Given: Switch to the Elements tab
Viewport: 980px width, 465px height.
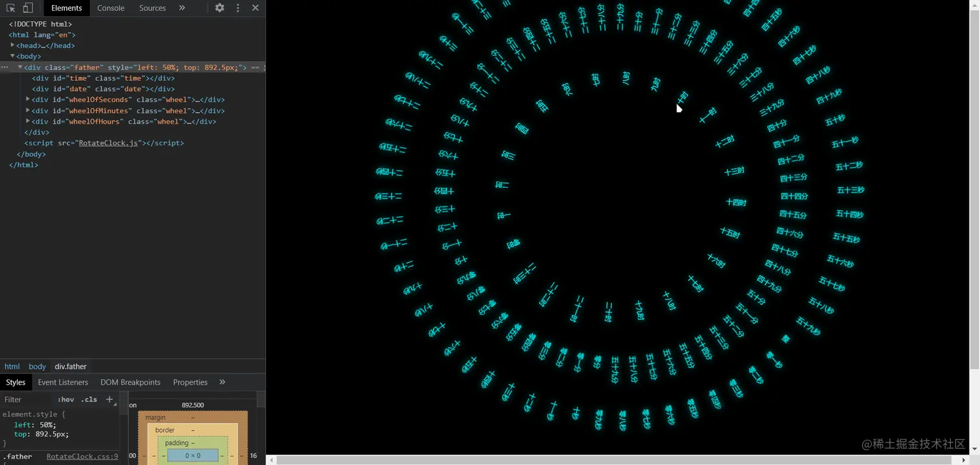Looking at the screenshot, I should click(x=67, y=8).
